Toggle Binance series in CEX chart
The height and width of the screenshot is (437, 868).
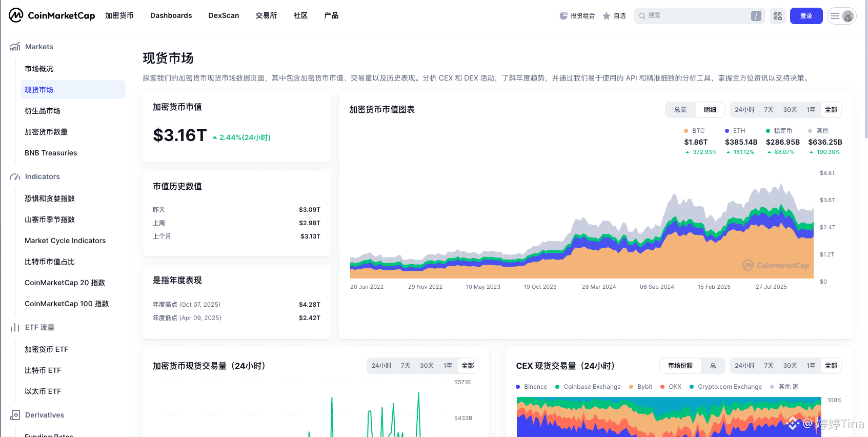[x=532, y=387]
